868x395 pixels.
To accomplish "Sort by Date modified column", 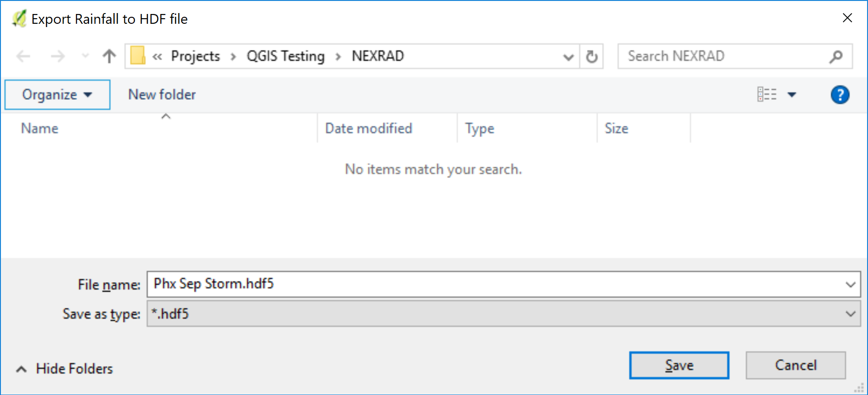I will click(x=368, y=128).
